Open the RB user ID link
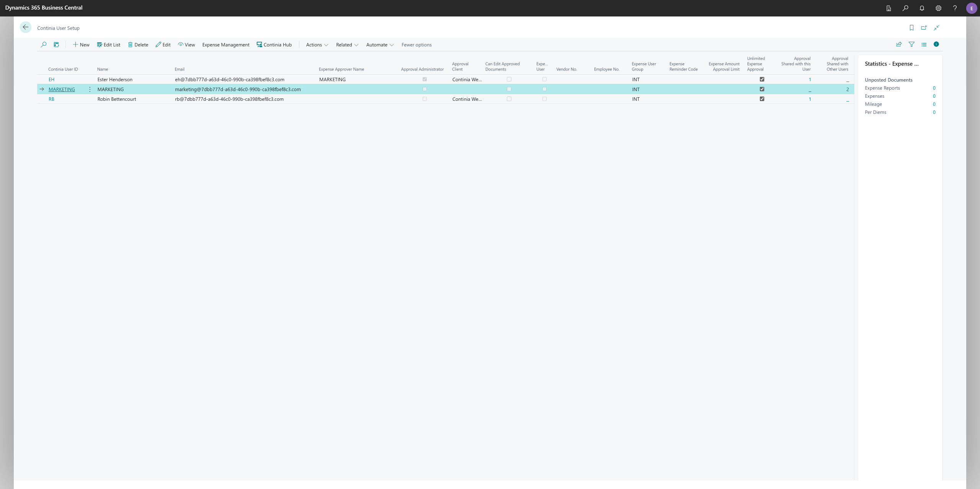The height and width of the screenshot is (489, 980). click(51, 99)
